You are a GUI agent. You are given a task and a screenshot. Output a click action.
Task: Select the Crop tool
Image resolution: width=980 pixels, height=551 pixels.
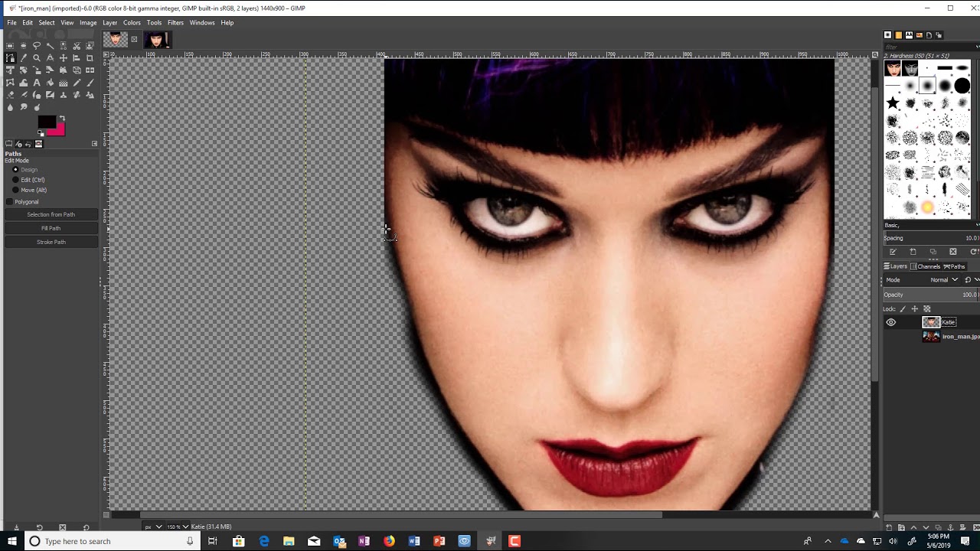click(x=90, y=58)
